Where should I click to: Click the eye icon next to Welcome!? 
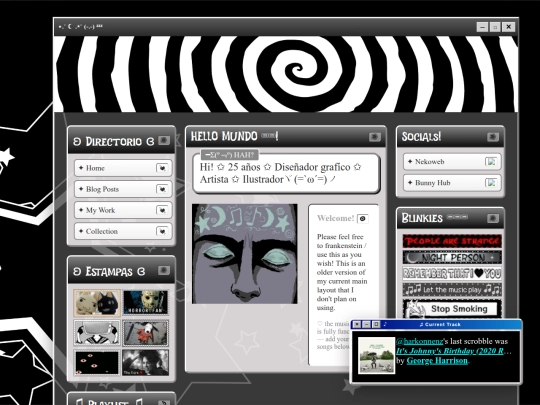click(x=363, y=218)
